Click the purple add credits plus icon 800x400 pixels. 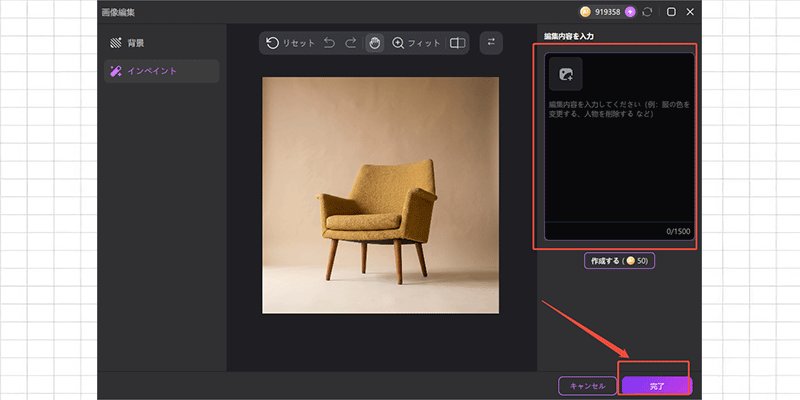pyautogui.click(x=631, y=12)
